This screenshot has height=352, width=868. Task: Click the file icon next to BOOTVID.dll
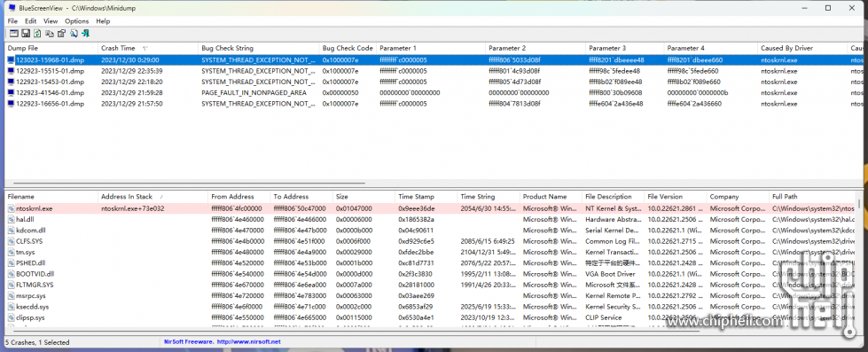click(11, 274)
